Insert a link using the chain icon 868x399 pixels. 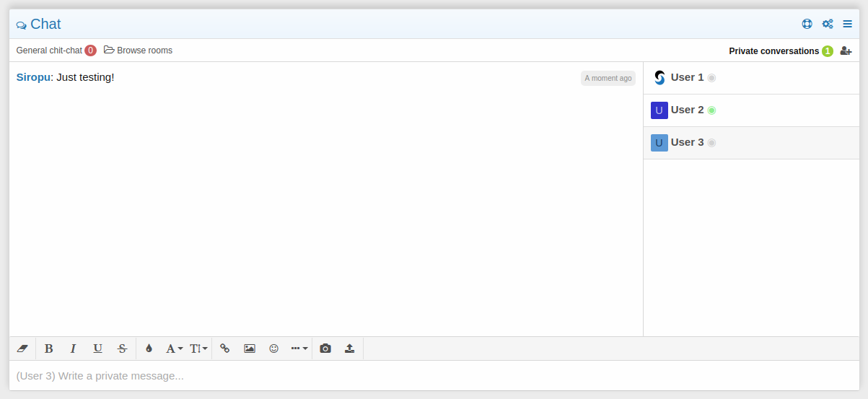224,348
